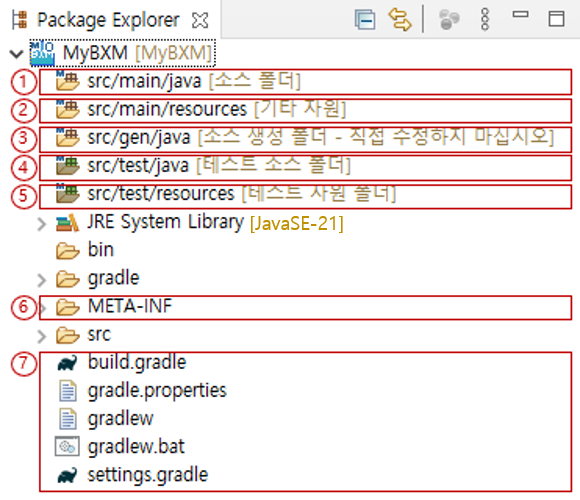Viewport: 580px width, 500px height.
Task: Click the focus on active task icon
Action: click(449, 20)
